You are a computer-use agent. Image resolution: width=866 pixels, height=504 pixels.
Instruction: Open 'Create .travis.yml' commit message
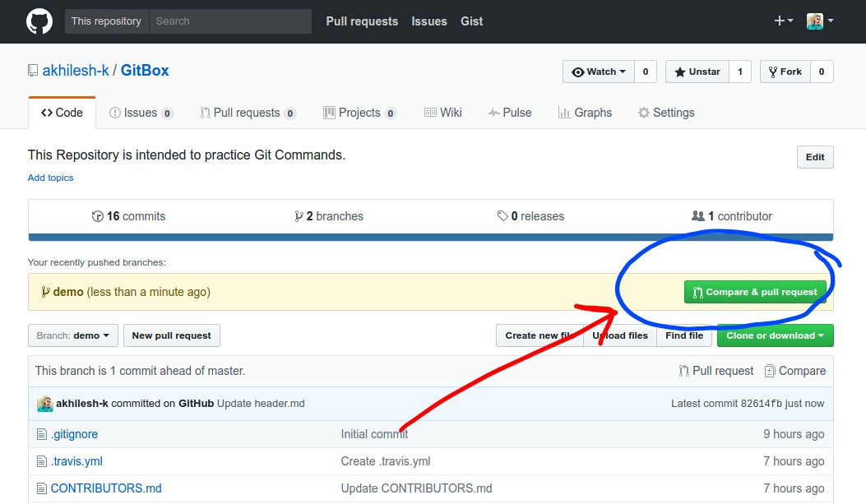tap(386, 461)
